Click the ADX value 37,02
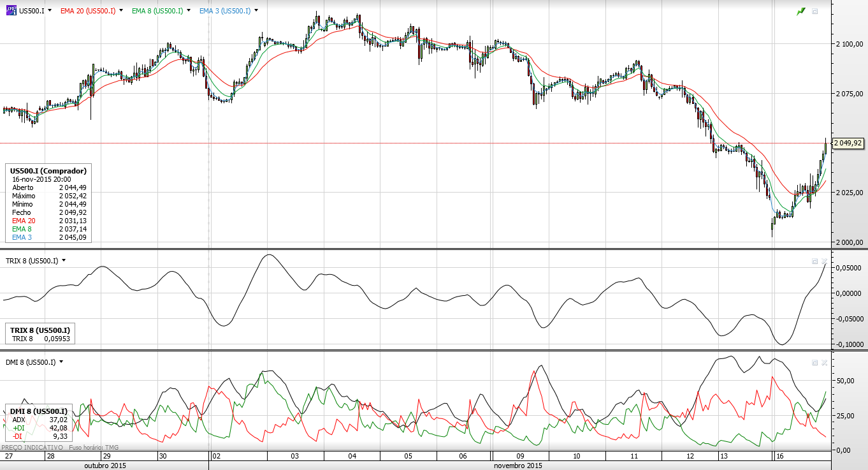This screenshot has width=868, height=470. click(x=58, y=420)
